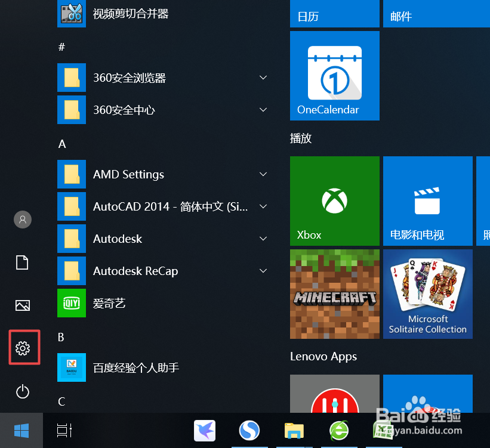The image size is (490, 448).
Task: Launch iQIYI from its green icon
Action: point(72,302)
